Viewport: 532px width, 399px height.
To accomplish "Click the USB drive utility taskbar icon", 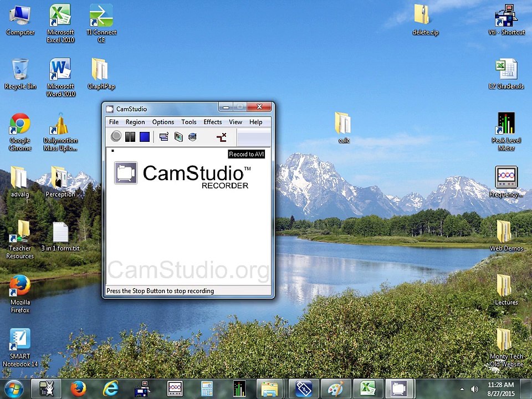I will [303, 388].
